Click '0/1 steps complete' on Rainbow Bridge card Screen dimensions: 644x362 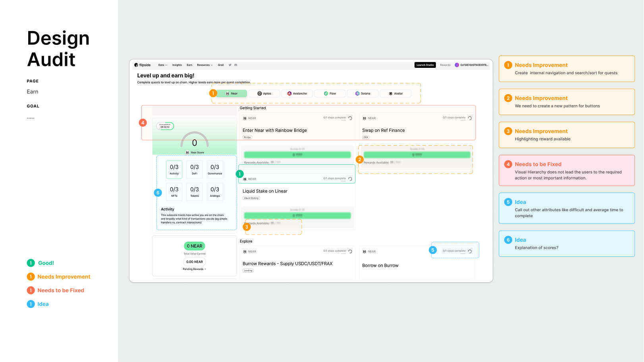coord(335,117)
